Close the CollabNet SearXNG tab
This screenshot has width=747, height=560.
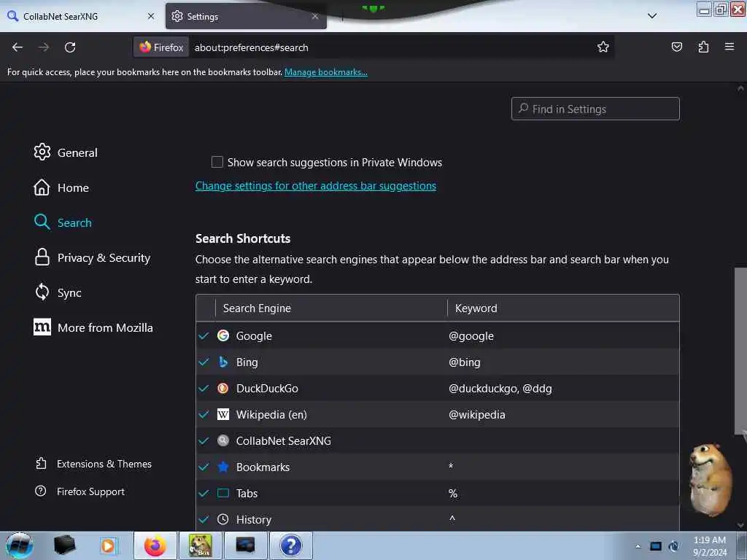pyautogui.click(x=150, y=16)
